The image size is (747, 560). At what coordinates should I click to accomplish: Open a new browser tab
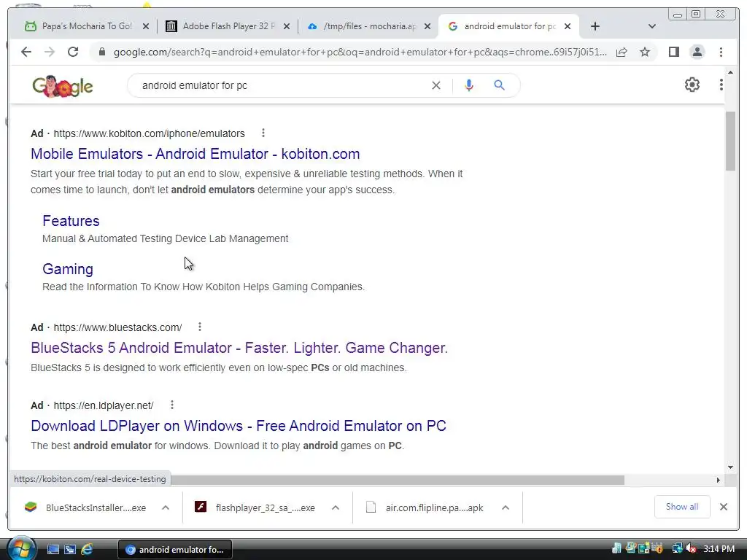click(595, 26)
